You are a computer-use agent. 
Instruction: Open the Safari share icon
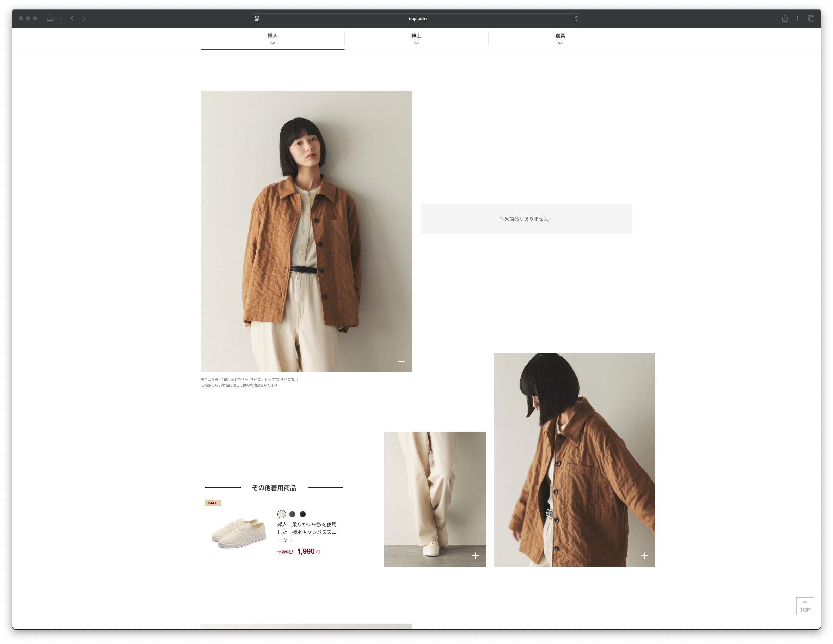click(x=785, y=18)
